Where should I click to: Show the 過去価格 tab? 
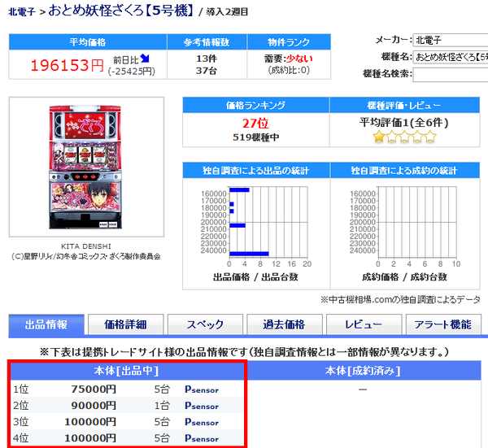click(285, 324)
